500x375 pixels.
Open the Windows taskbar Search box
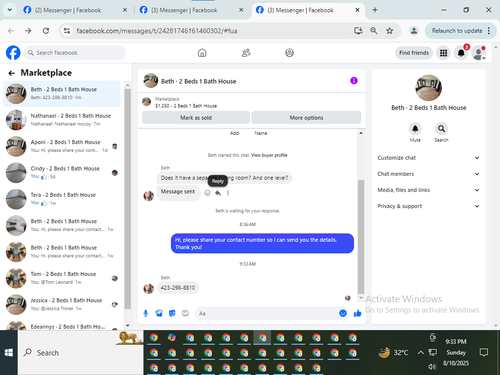81,353
